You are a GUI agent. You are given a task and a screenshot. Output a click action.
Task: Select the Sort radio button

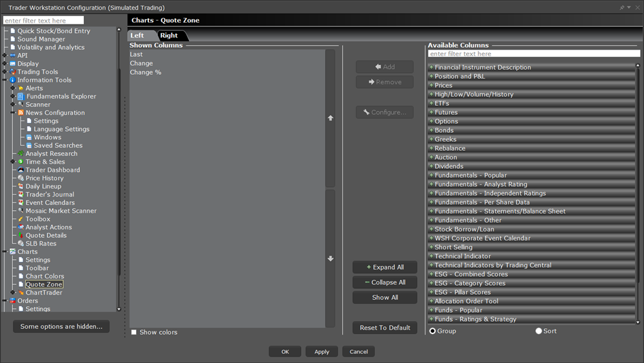pyautogui.click(x=539, y=331)
